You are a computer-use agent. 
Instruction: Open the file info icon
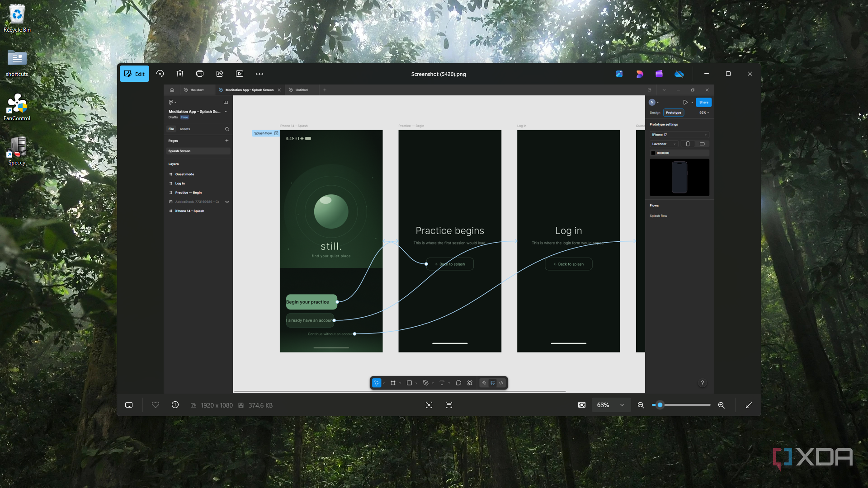175,405
